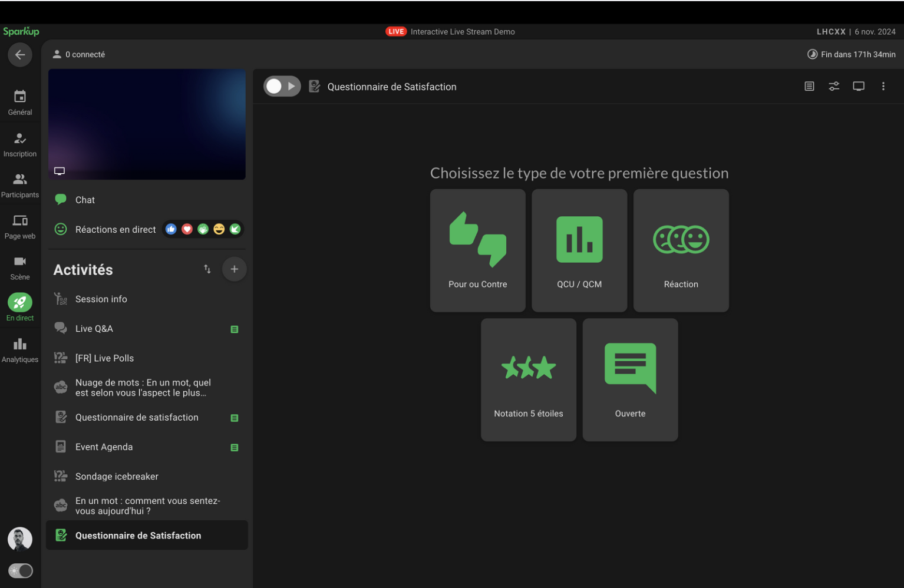Pick the Pour ou Contre question type
Viewport: 904px width, 588px height.
[477, 250]
